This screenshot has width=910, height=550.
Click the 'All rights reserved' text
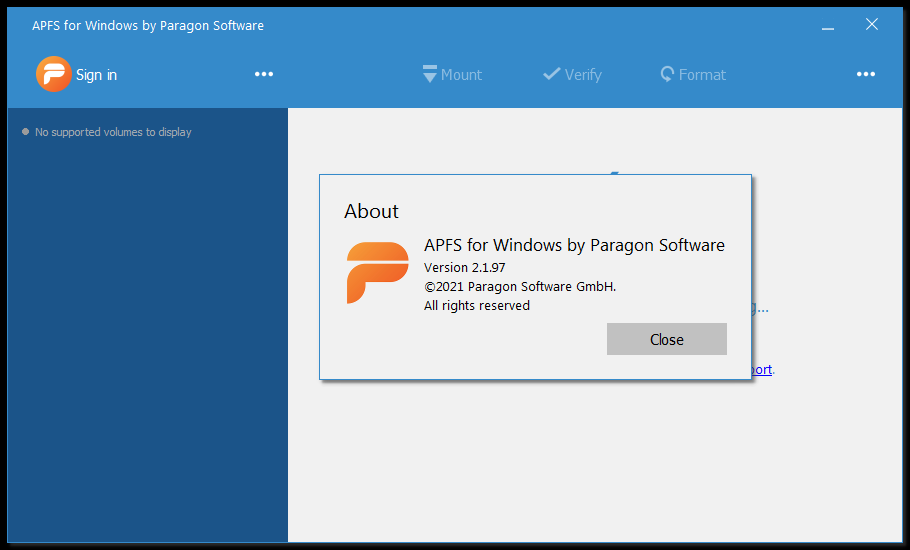click(x=477, y=306)
